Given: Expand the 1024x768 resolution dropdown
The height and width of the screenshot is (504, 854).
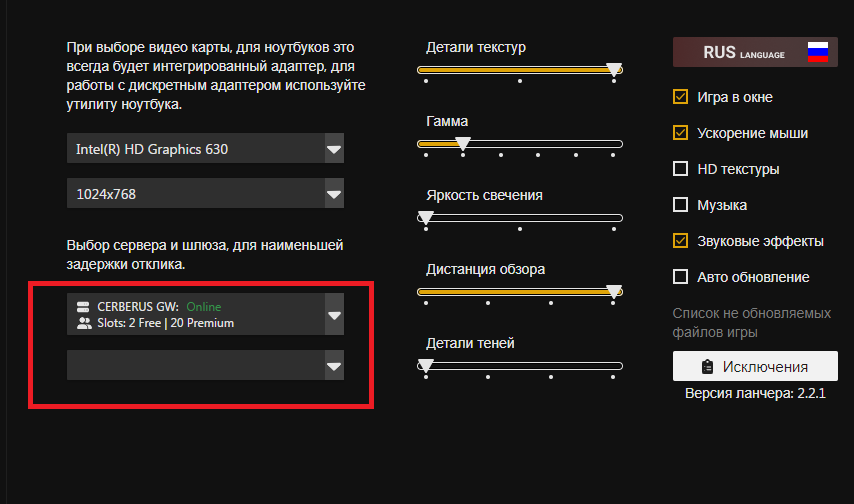Looking at the screenshot, I should click(333, 194).
